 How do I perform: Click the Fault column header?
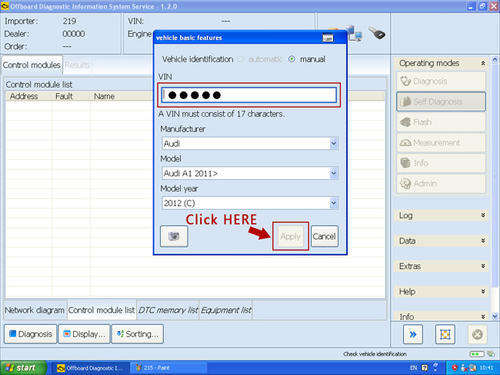pyautogui.click(x=64, y=96)
